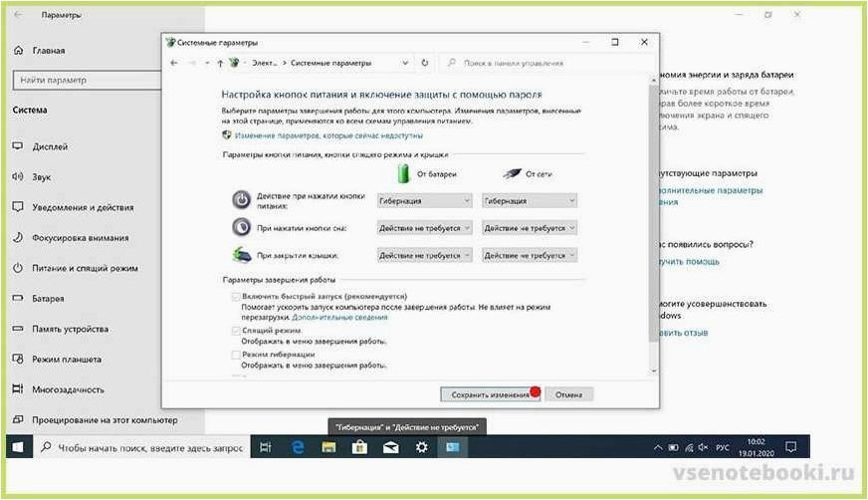Open 'Дополнительные сведения' link
The image size is (868, 500).
coord(339,318)
